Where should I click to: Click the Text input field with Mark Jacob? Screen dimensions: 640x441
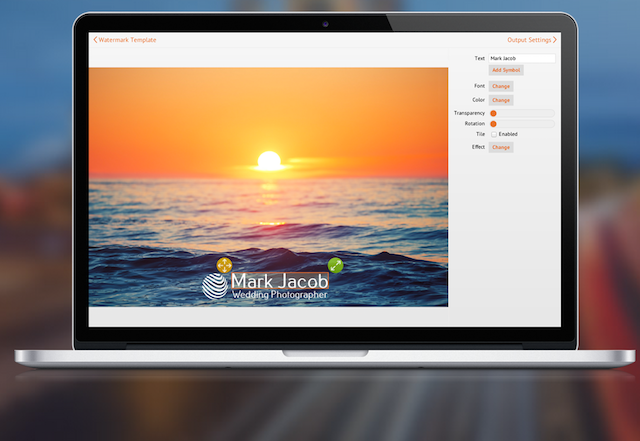(x=522, y=58)
